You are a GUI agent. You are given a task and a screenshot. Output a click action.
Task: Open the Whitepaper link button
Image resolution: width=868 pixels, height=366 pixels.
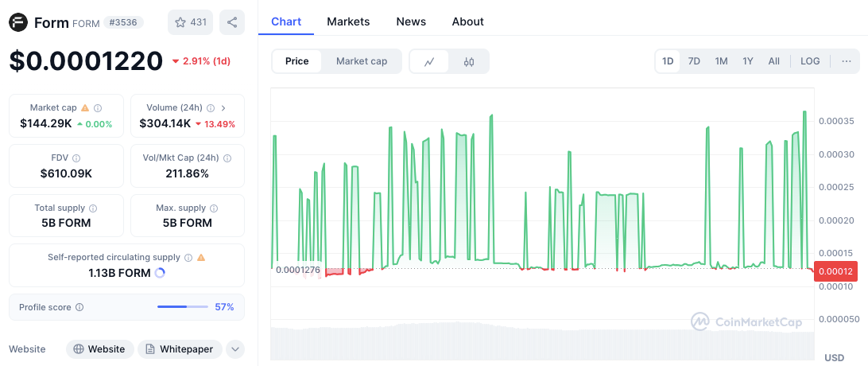(x=180, y=349)
